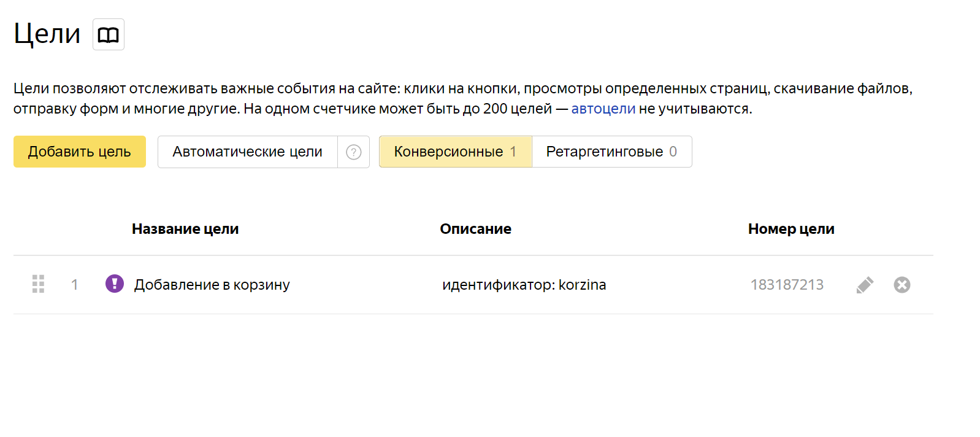Click the Цели page heading
Screen dimensions: 980x437
pos(47,34)
